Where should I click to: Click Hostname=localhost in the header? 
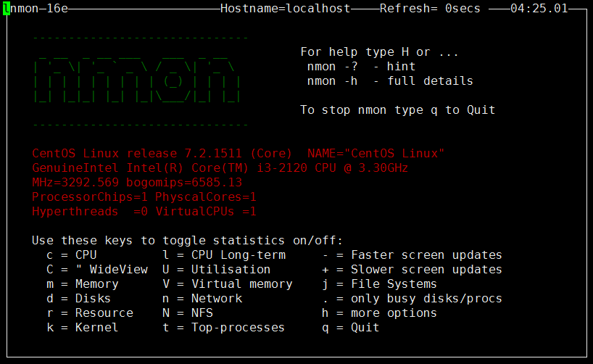point(286,8)
